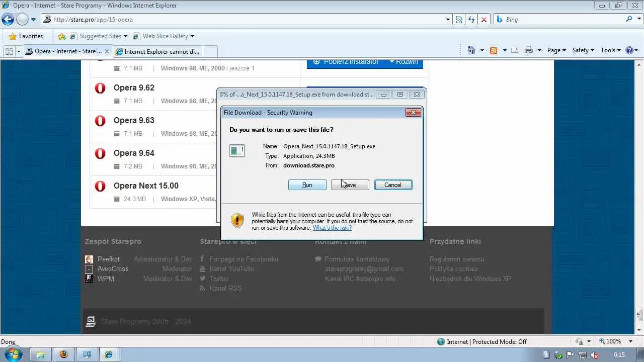Toggle the Compatibility View icon

pyautogui.click(x=459, y=20)
